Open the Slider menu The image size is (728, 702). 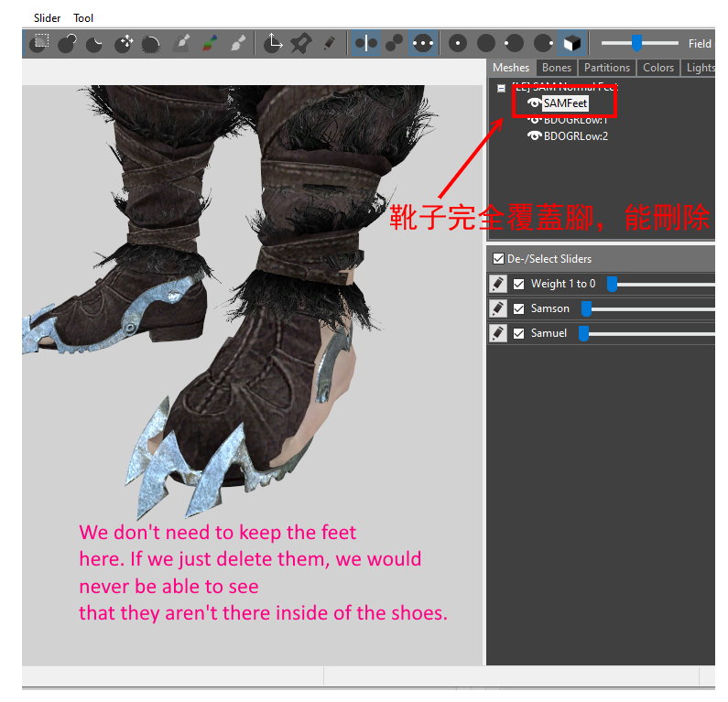(x=47, y=18)
